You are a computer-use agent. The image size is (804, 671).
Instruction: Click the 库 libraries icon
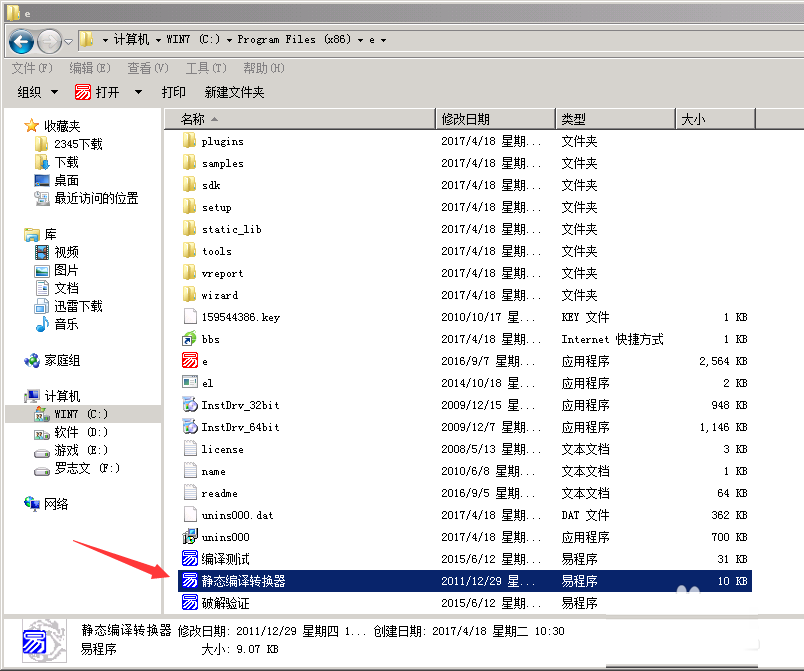pos(32,235)
